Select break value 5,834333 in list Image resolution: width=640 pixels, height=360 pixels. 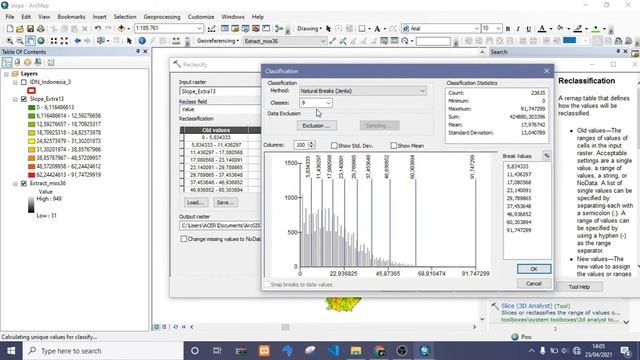tap(517, 167)
